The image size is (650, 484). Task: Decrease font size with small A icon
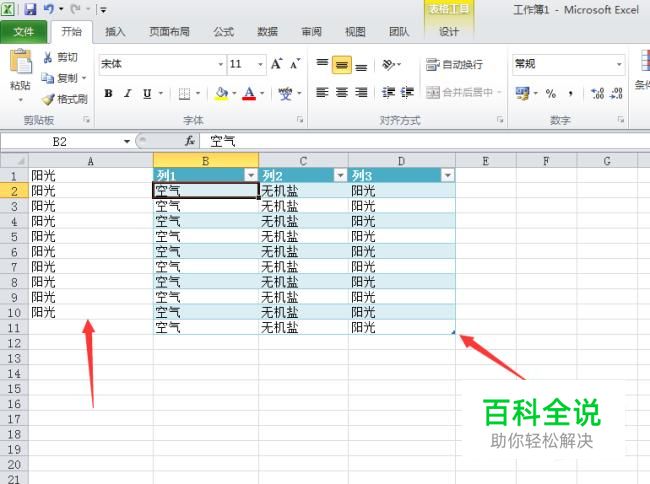[295, 64]
